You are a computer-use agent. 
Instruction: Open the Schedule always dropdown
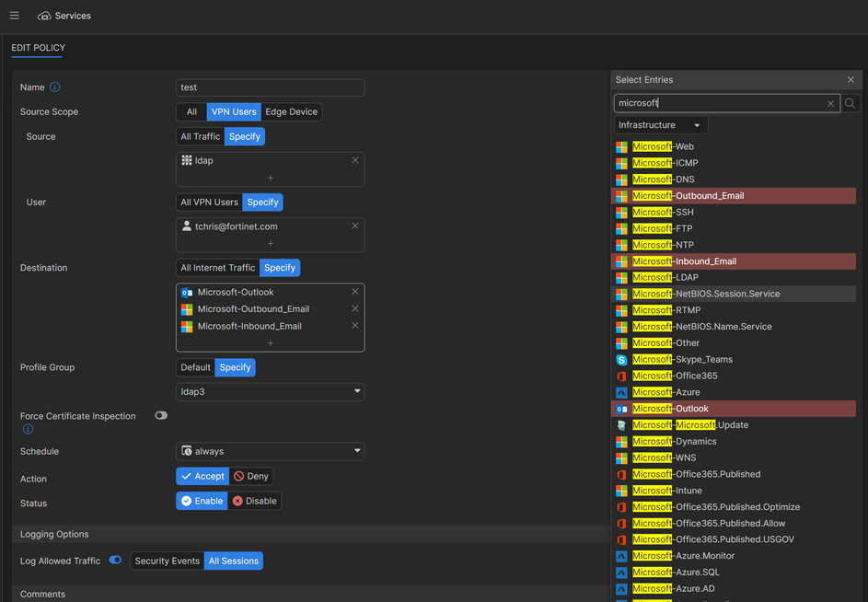coord(270,452)
